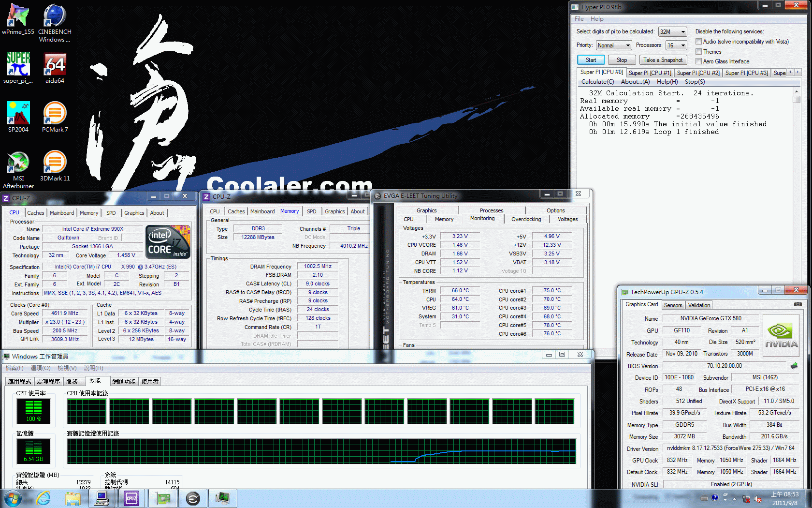Image resolution: width=812 pixels, height=508 pixels.
Task: Switch to E-LEET Overclocking tab
Action: click(526, 220)
